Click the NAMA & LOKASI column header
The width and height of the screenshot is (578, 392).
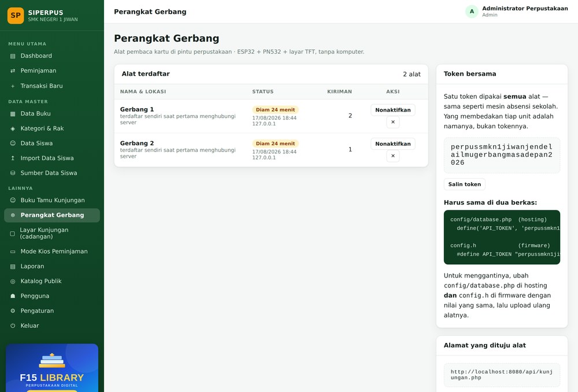pyautogui.click(x=143, y=91)
